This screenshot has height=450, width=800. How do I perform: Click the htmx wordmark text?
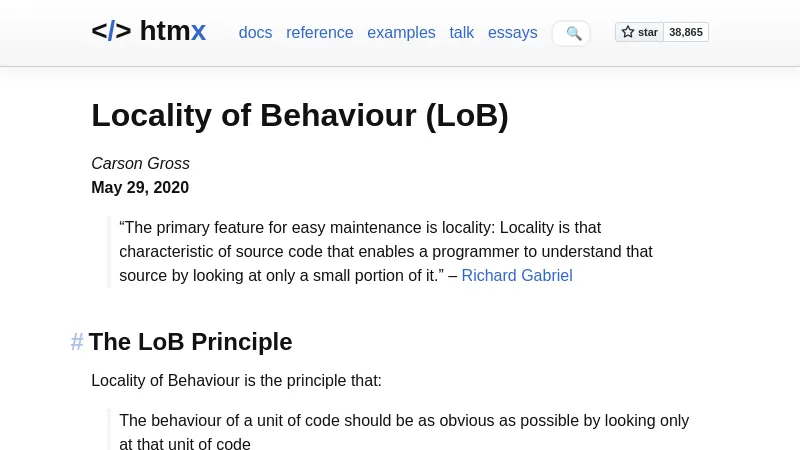tap(173, 31)
